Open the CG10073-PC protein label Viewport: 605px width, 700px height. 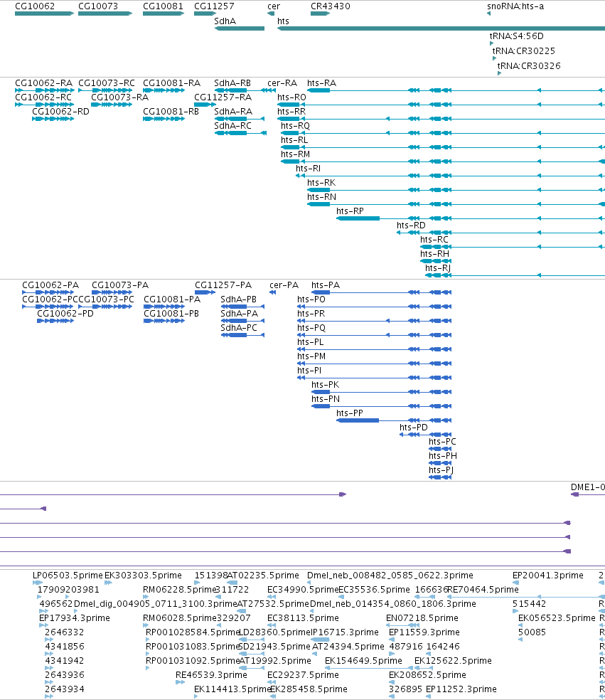point(106,299)
